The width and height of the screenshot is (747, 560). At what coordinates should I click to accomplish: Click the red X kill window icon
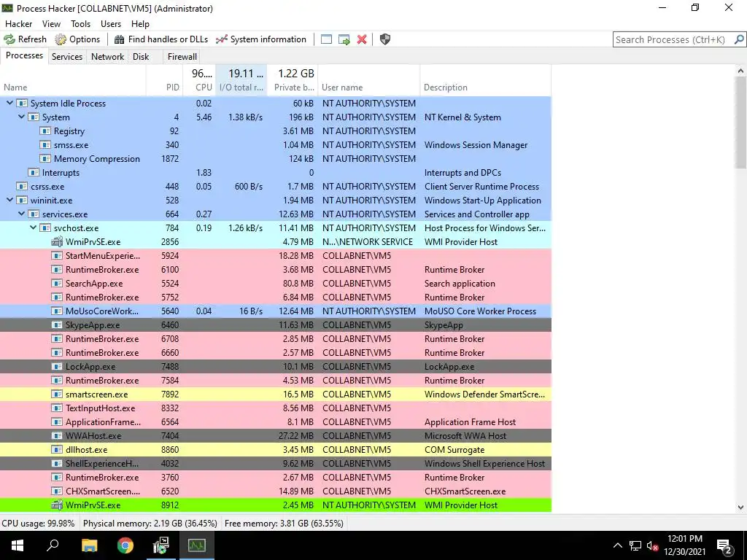pyautogui.click(x=362, y=39)
